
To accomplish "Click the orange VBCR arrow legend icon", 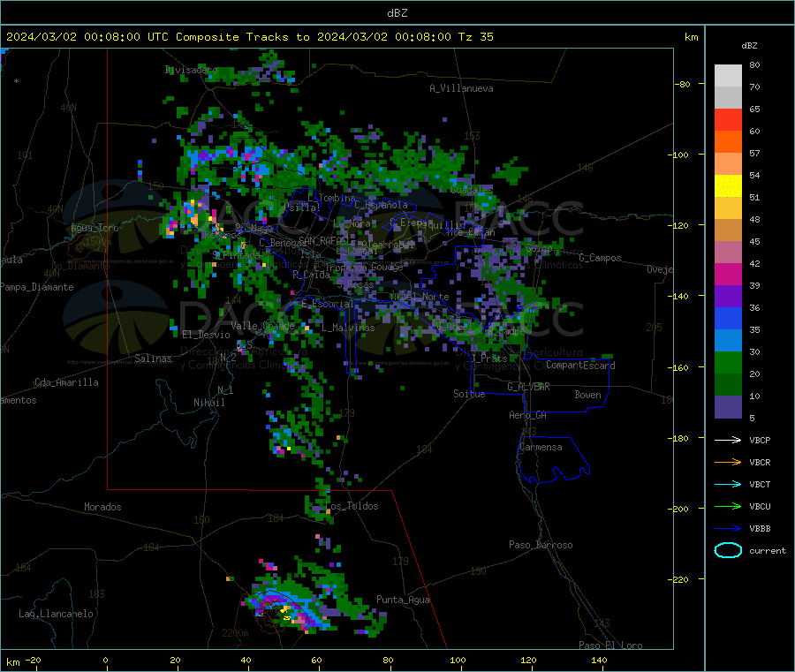I will click(728, 462).
